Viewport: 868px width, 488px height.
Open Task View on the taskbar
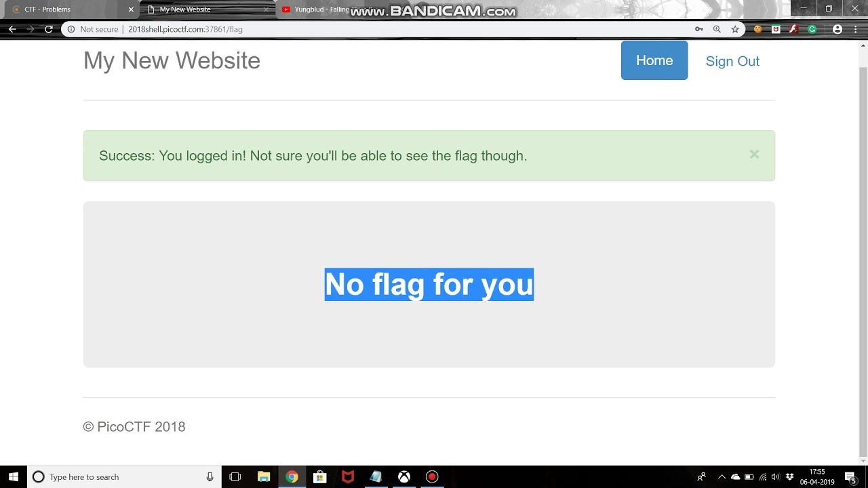point(235,476)
